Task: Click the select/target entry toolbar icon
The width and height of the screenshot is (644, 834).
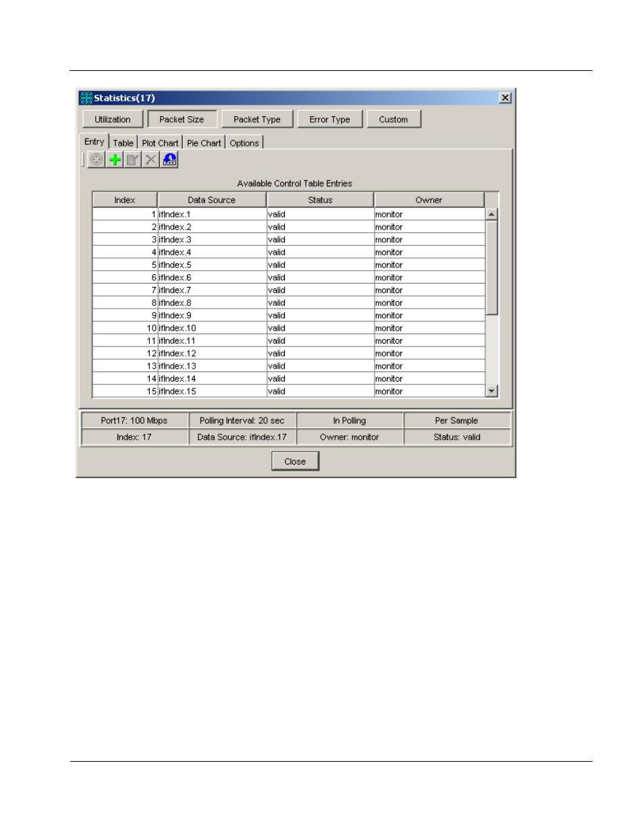Action: pyautogui.click(x=97, y=159)
